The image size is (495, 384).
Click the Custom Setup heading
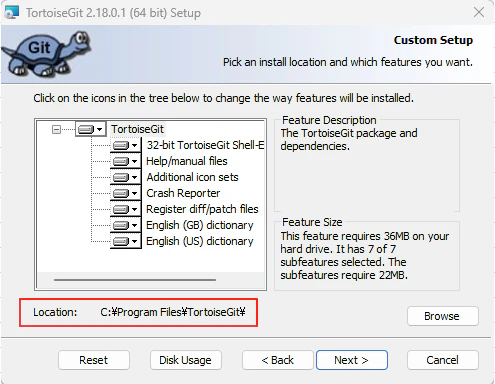(x=433, y=40)
